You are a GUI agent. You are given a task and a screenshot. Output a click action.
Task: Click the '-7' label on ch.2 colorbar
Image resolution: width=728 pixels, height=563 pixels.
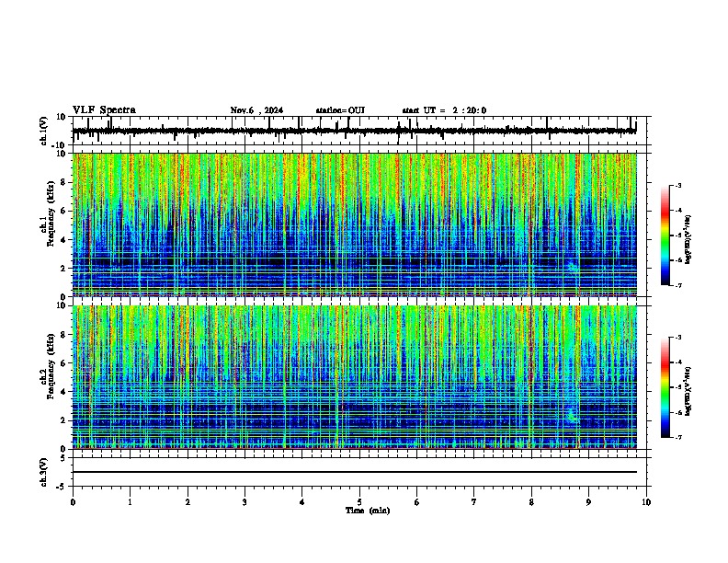pos(678,437)
